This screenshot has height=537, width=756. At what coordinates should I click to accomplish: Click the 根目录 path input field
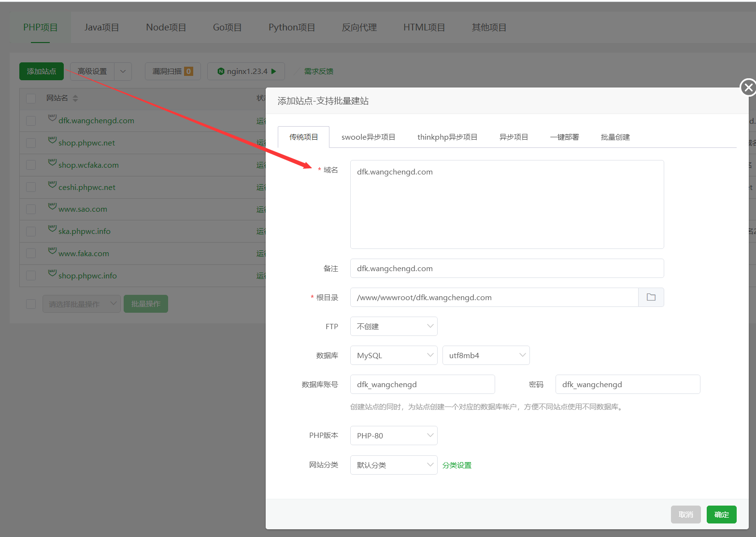pos(494,297)
